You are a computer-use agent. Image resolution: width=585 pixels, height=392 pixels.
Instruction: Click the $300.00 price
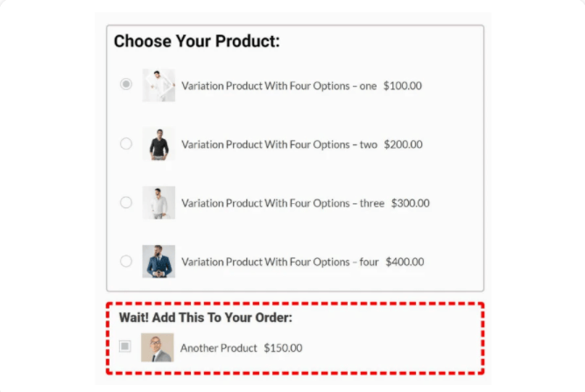[x=410, y=203]
